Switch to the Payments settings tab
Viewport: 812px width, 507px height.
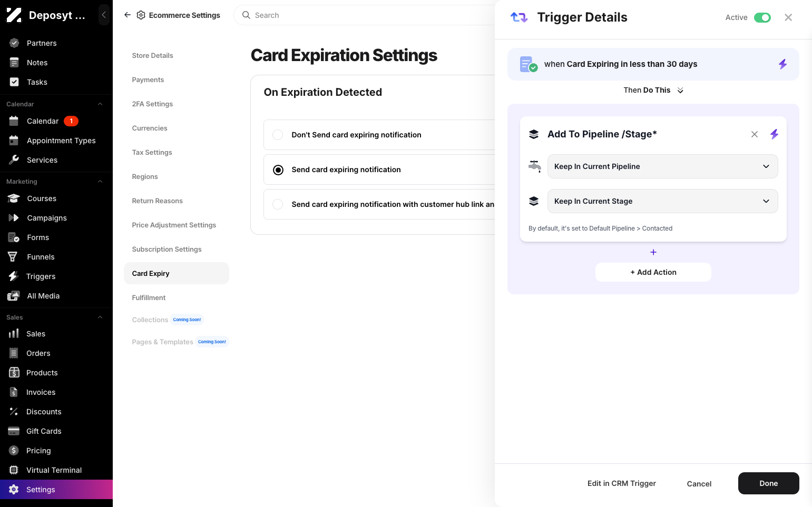click(x=148, y=80)
